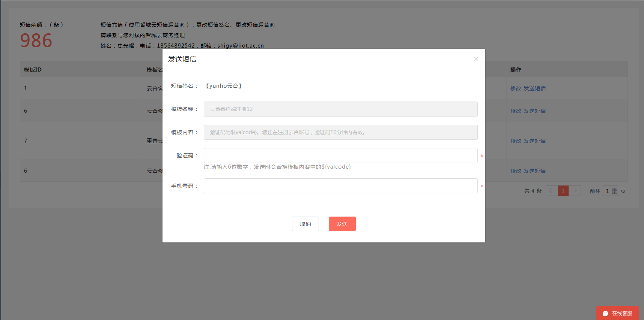Focus the 验证码 input field

pos(341,156)
